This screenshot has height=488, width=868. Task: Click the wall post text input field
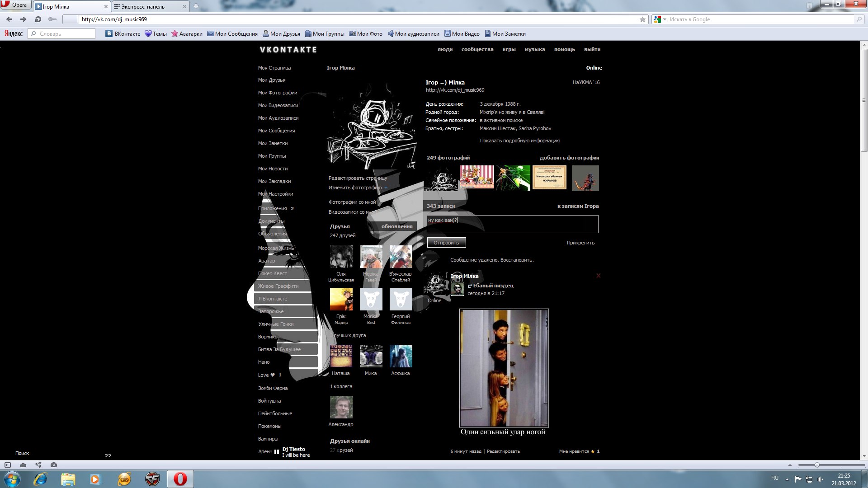512,224
